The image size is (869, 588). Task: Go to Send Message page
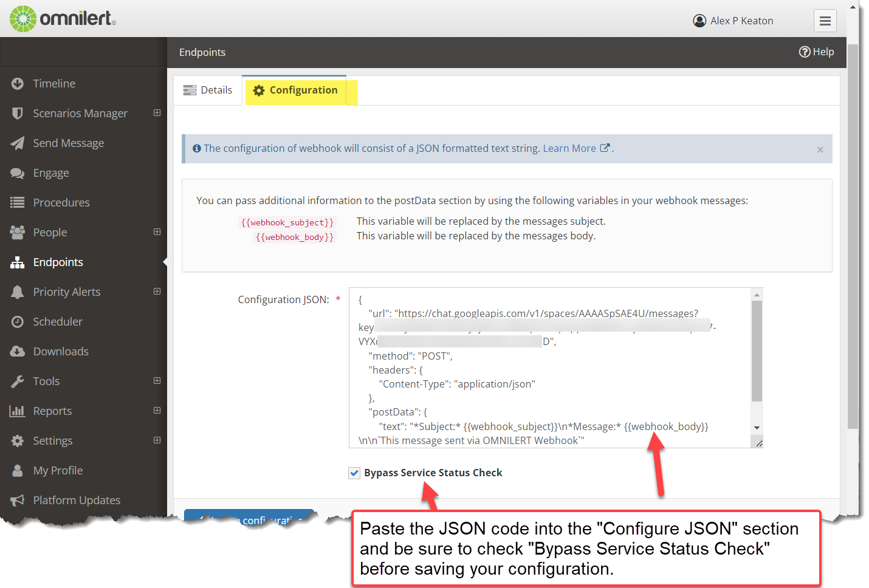click(69, 143)
